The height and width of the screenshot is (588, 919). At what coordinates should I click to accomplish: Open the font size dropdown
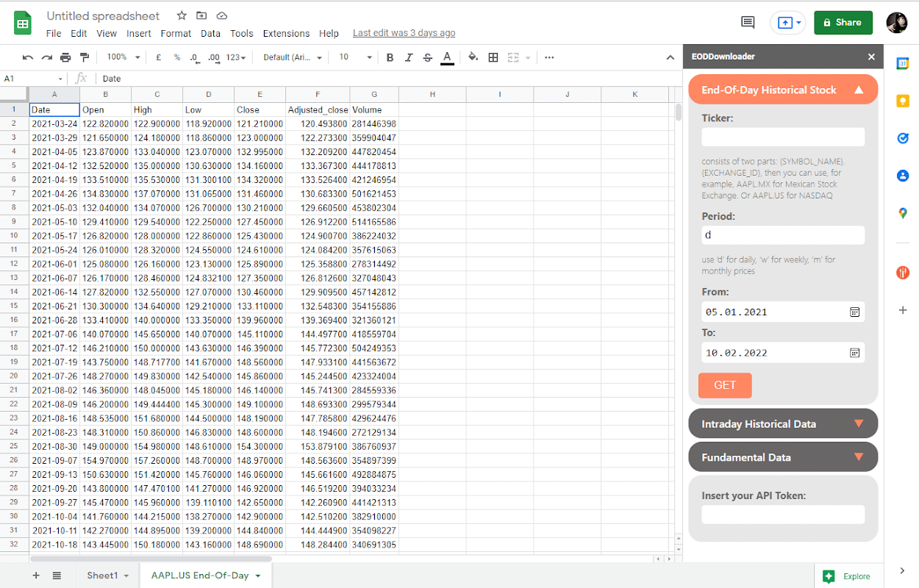(355, 57)
